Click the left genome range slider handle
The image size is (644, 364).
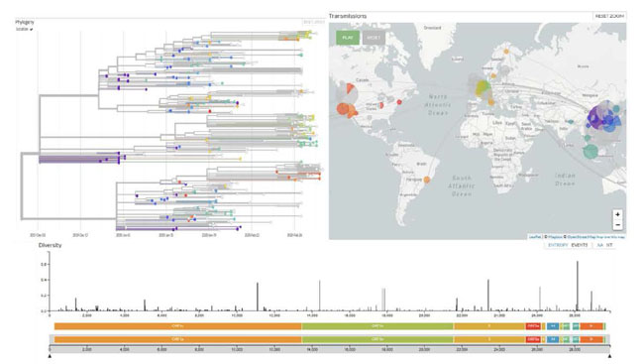click(50, 356)
